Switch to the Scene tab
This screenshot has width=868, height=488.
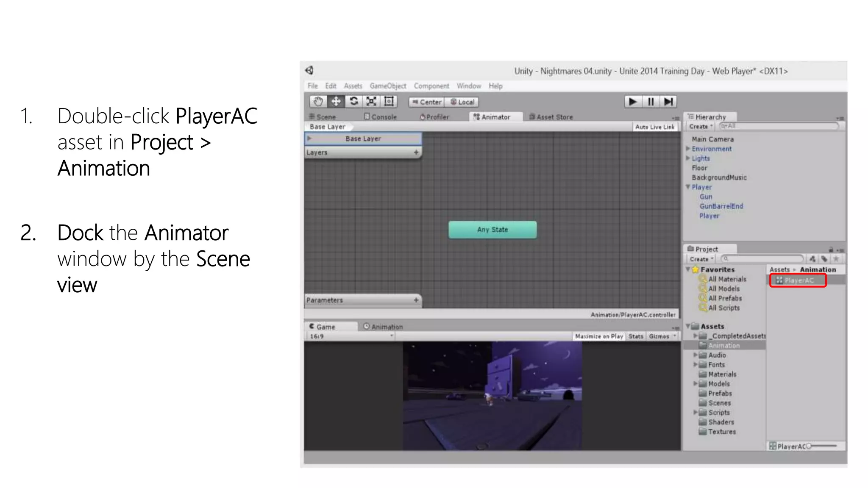coord(323,117)
